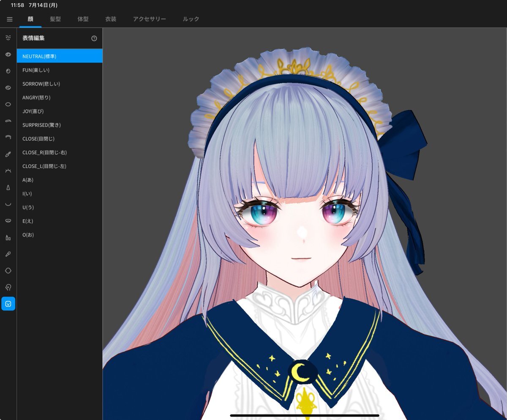Select U(う) mouth shape

tap(60, 207)
